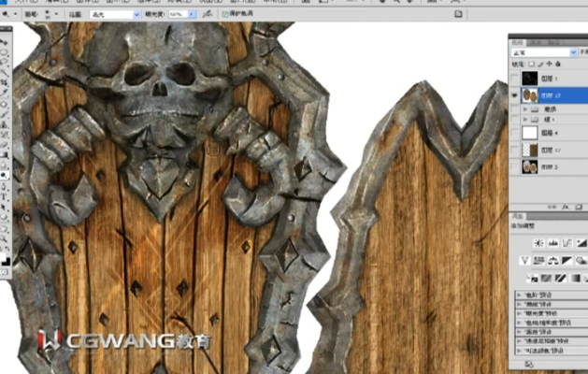Image resolution: width=588 pixels, height=374 pixels.
Task: Expand the lower layer group folder
Action: click(x=525, y=120)
